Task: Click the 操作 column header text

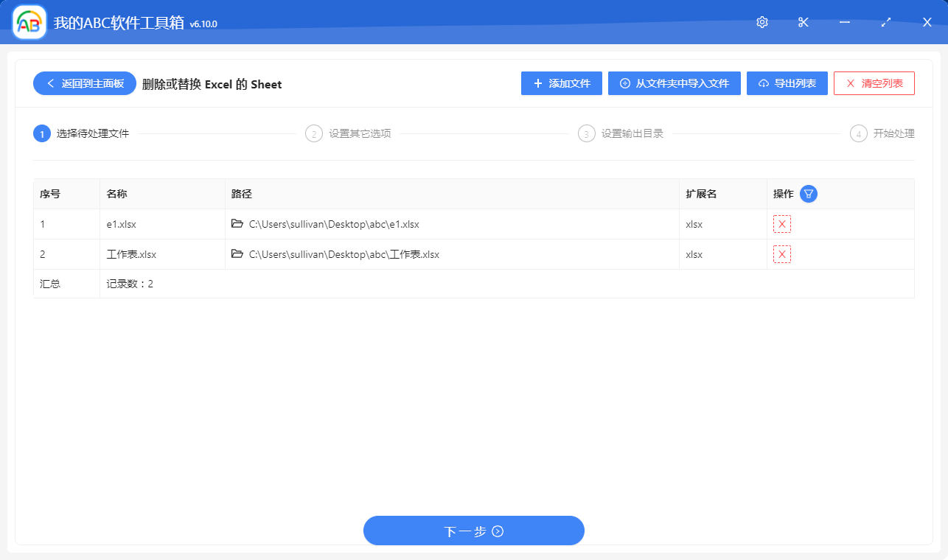Action: [x=784, y=194]
